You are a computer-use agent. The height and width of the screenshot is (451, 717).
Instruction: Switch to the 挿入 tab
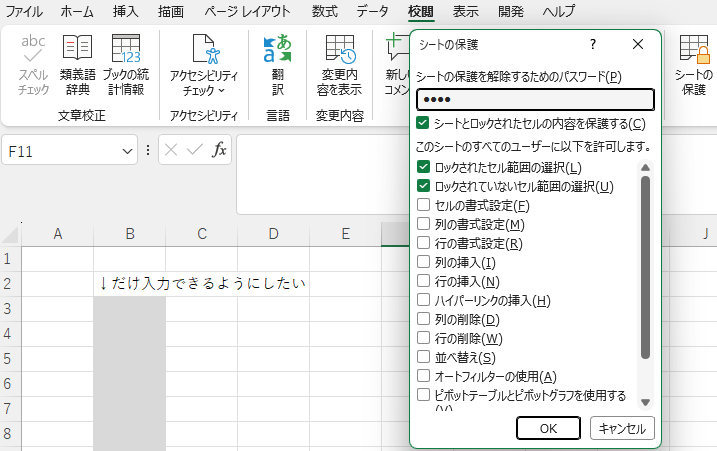tap(126, 11)
